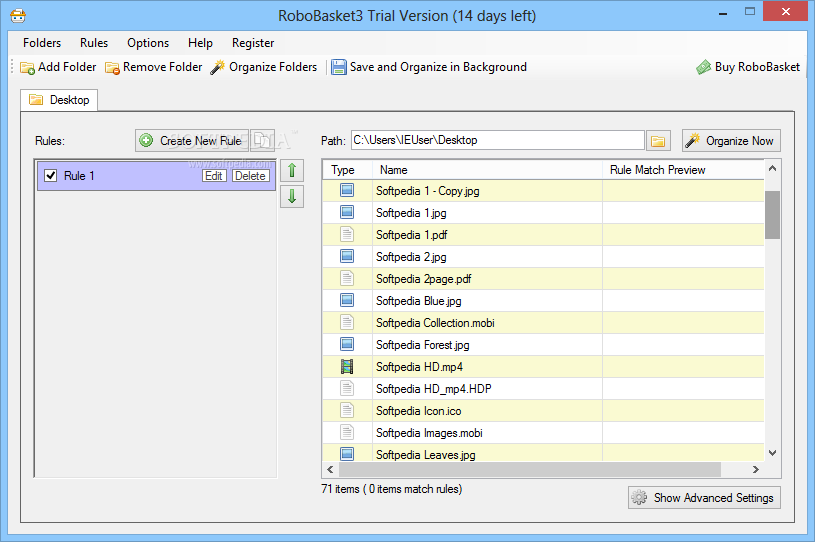815x542 pixels.
Task: Click the video film icon of Softpedia HD.mp4
Action: 347,366
